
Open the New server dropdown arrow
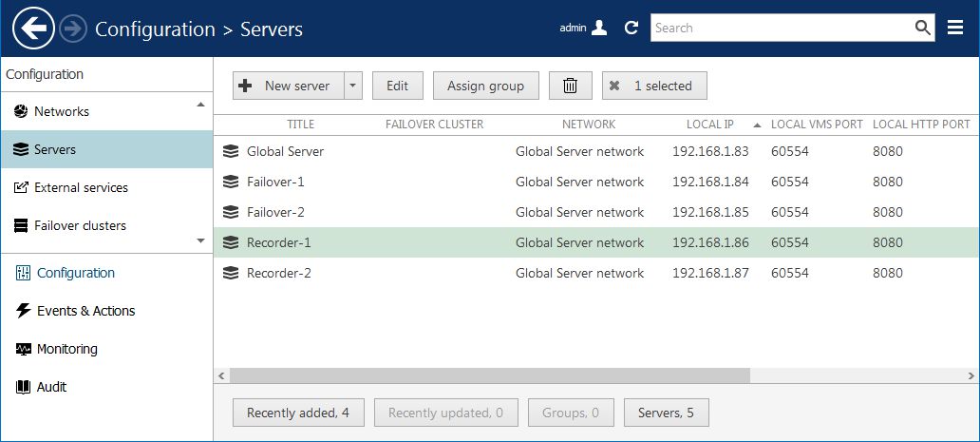[352, 86]
